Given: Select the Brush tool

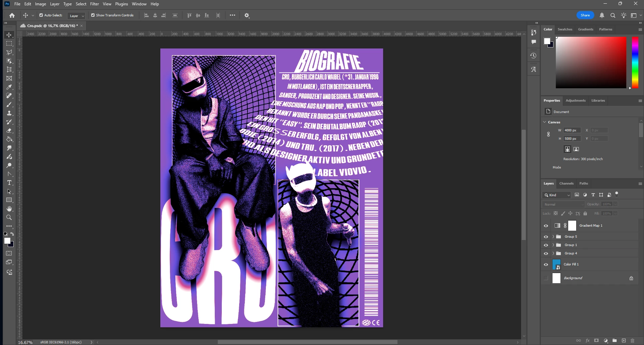Looking at the screenshot, I should (9, 104).
